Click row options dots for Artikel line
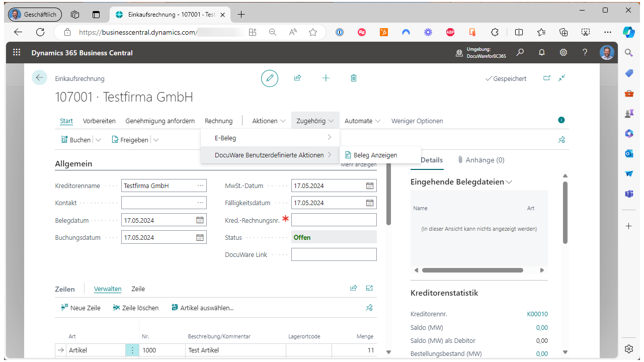This screenshot has width=644, height=362. [132, 350]
